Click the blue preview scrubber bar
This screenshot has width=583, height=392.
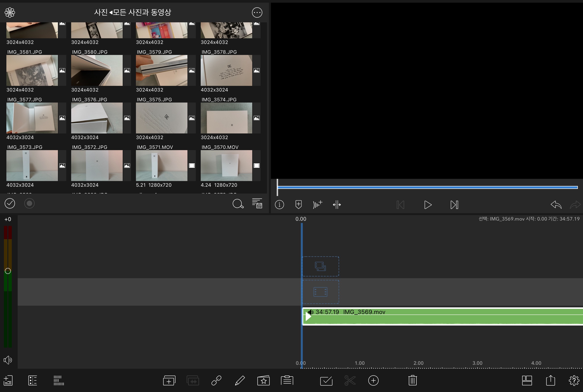point(427,187)
